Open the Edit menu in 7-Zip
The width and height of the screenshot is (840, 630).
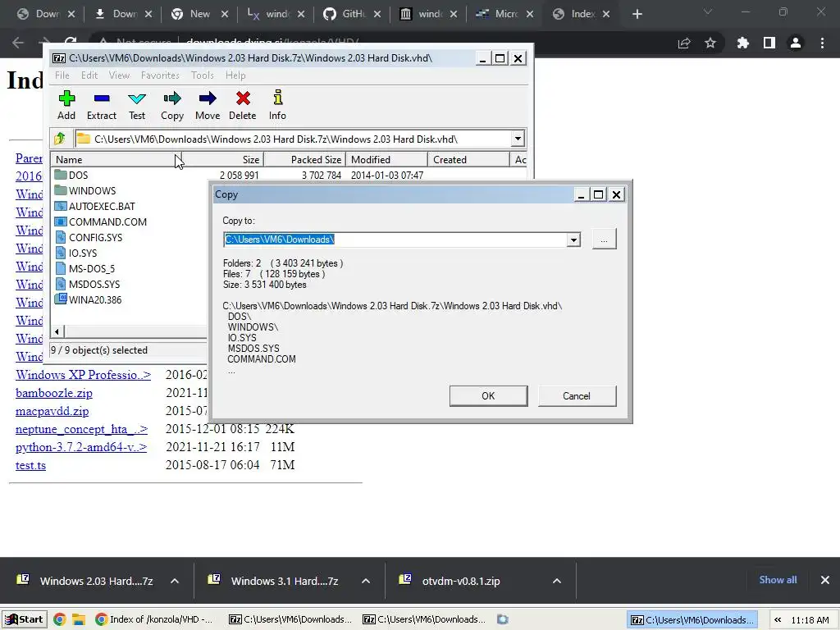(x=89, y=75)
